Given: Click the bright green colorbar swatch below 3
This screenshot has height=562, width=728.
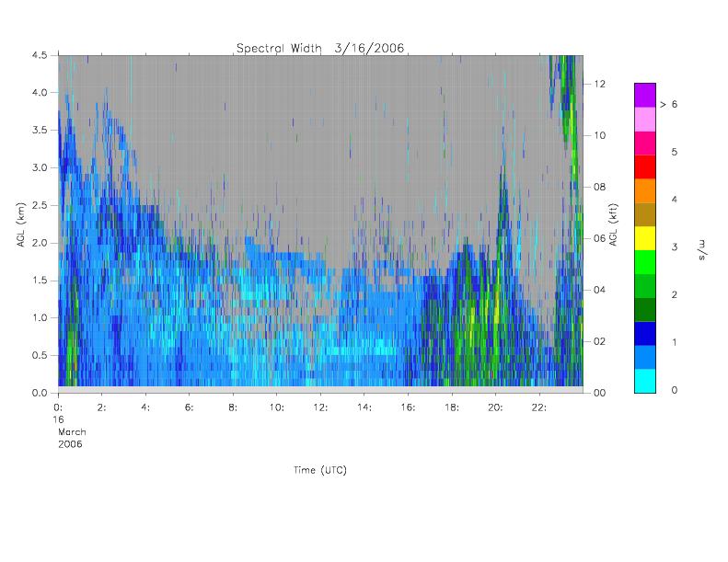Looking at the screenshot, I should point(645,262).
